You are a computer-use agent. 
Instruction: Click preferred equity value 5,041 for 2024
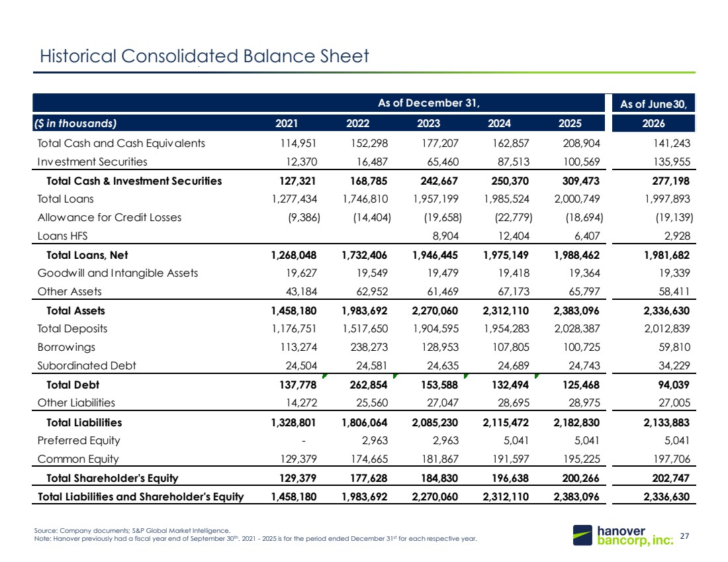pos(516,441)
